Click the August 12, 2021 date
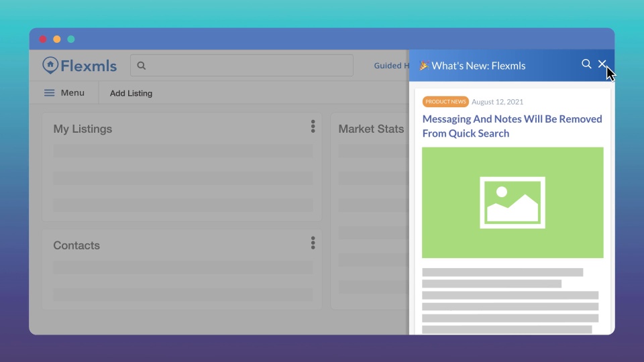Image resolution: width=644 pixels, height=362 pixels. click(x=497, y=102)
